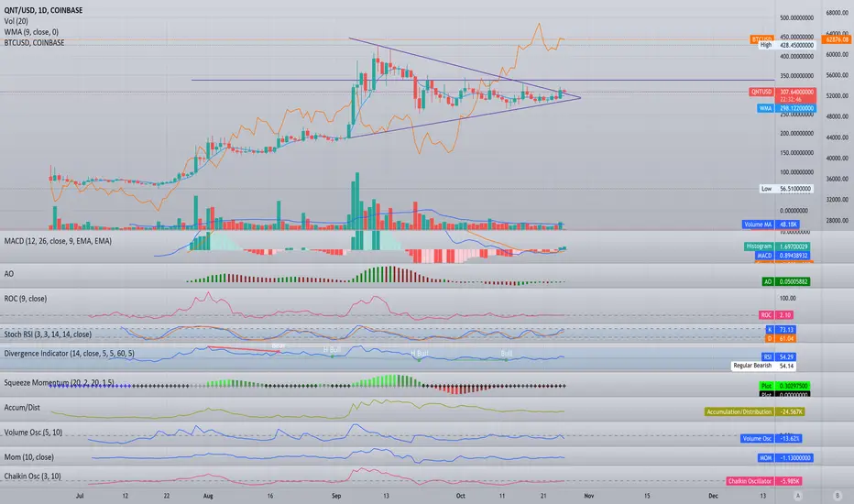This screenshot has height=504, width=854.
Task: Click the orange 62876.08 BTC price value
Action: tap(838, 39)
